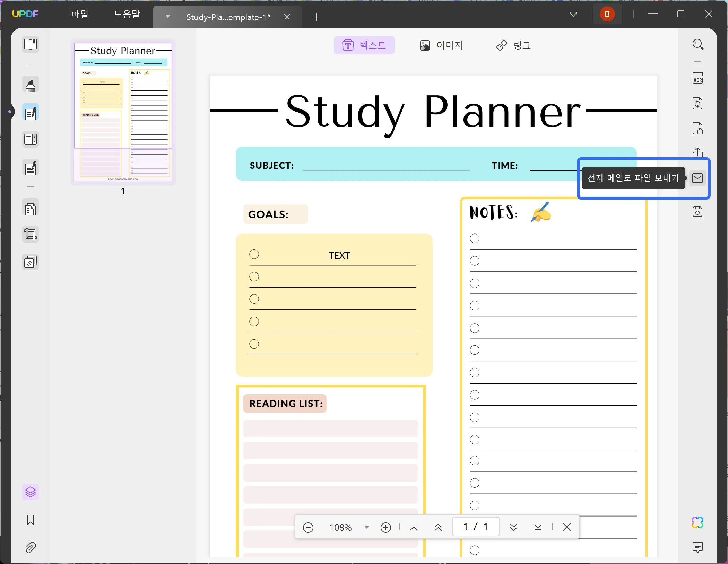Select the Crop Pages tool
Image resolution: width=728 pixels, height=564 pixels.
point(31,235)
